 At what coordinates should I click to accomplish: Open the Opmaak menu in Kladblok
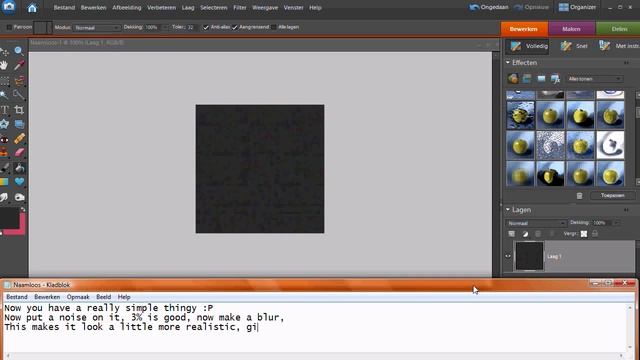click(x=78, y=297)
